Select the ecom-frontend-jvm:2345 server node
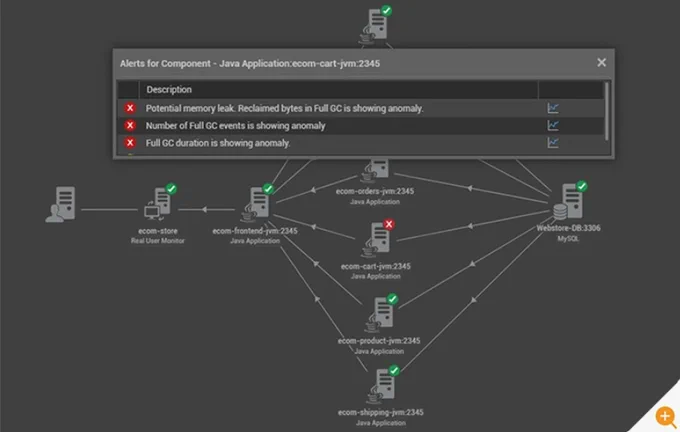This screenshot has width=680, height=432. click(x=255, y=204)
